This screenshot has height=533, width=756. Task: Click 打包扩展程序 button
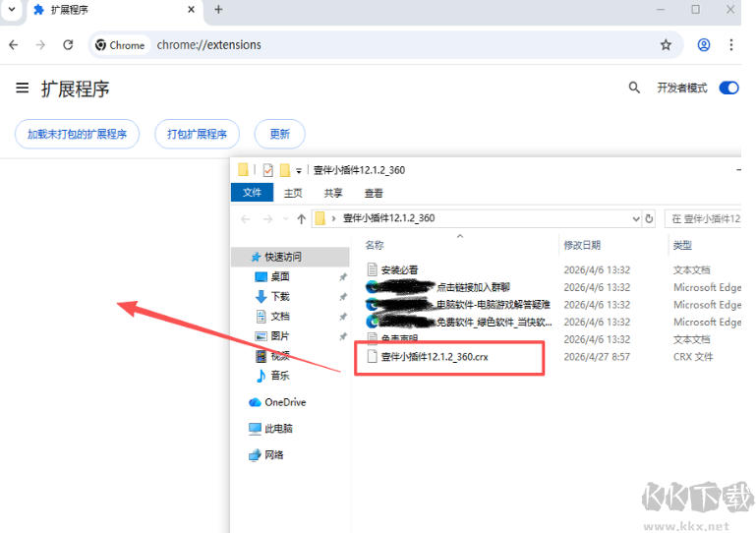(x=197, y=134)
